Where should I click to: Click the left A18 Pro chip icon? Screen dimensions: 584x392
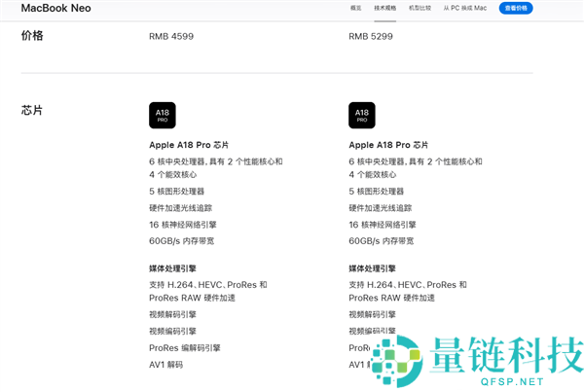163,116
